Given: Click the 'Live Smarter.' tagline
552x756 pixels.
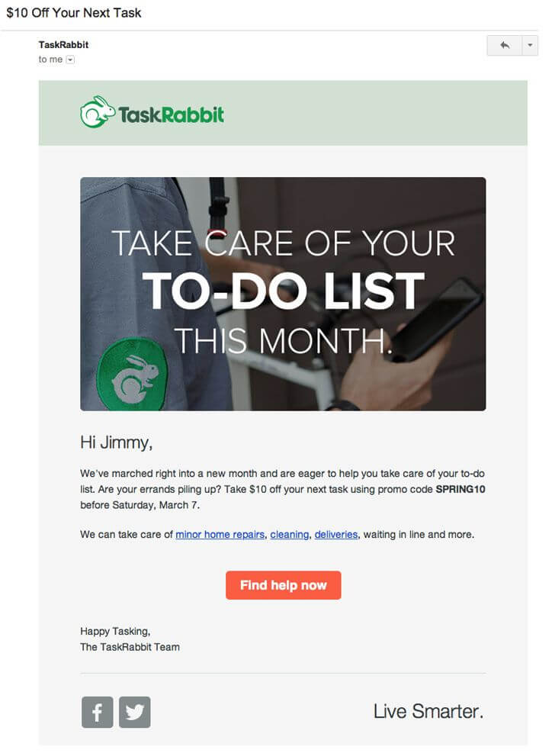Looking at the screenshot, I should (428, 711).
